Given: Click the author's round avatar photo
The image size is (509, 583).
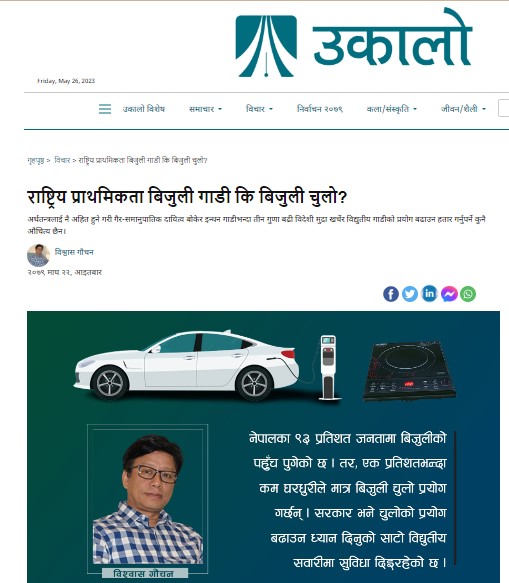Looking at the screenshot, I should (x=38, y=255).
